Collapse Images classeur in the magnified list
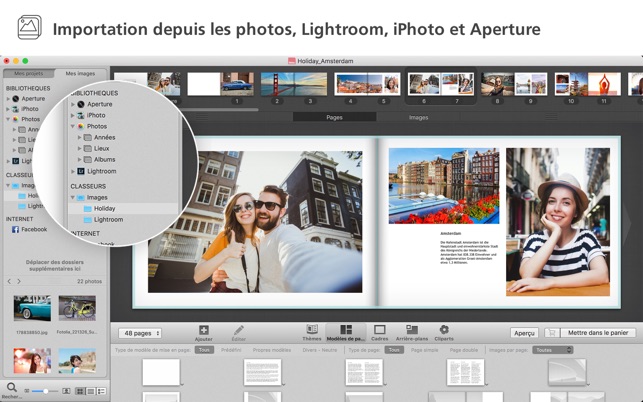643x402 pixels. click(x=73, y=197)
